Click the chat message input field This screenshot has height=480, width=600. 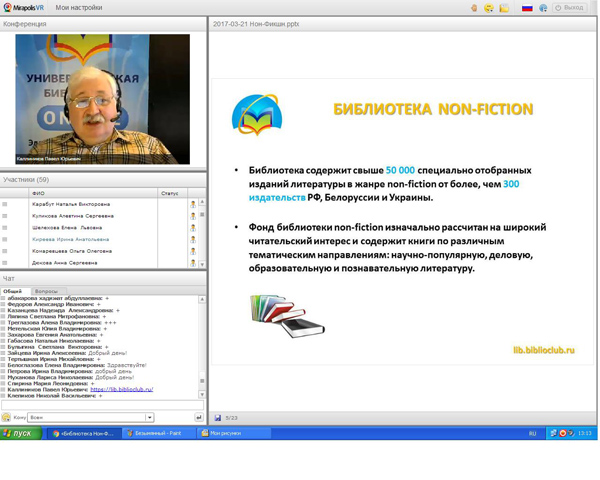click(x=103, y=405)
